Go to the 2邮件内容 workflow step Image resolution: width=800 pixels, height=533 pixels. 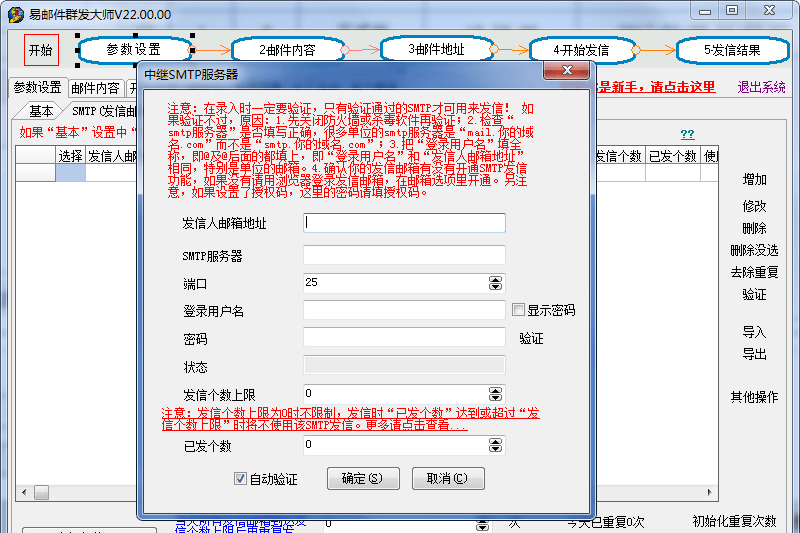coord(288,50)
